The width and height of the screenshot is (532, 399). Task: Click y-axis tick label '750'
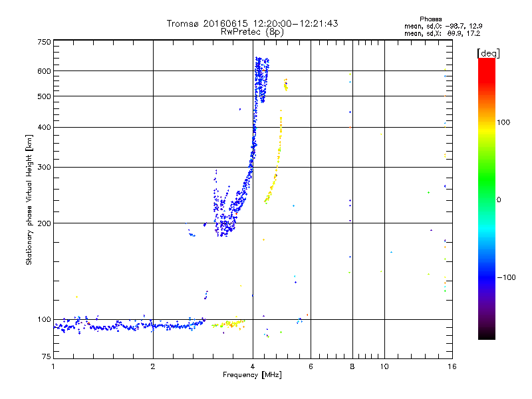(x=44, y=42)
